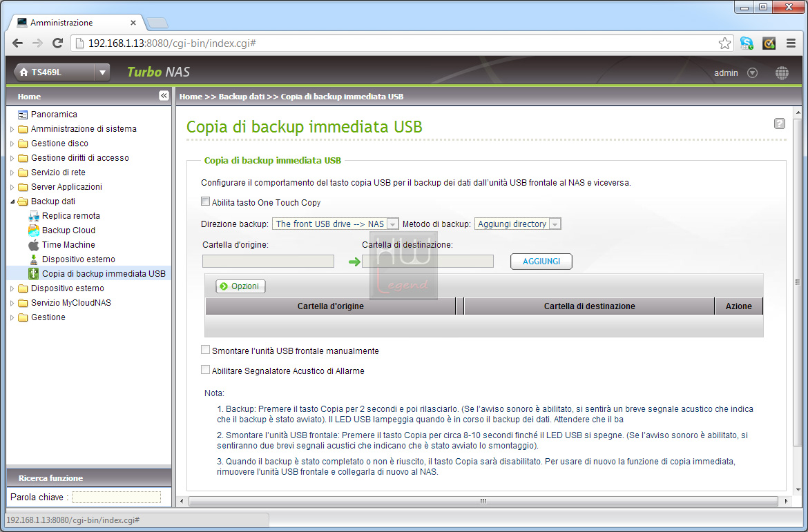Click the Backup dati breadcrumb link
Viewport: 808px width, 532px height.
coord(242,97)
